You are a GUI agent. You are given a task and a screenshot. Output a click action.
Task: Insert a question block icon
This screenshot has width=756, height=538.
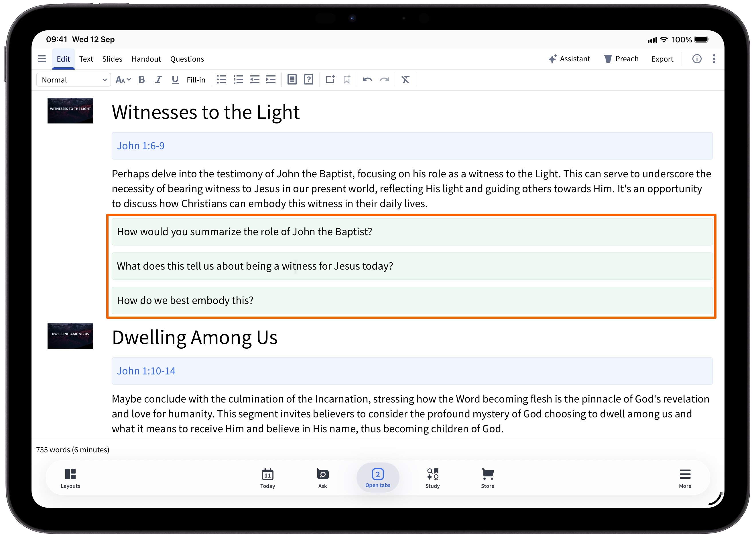(308, 80)
